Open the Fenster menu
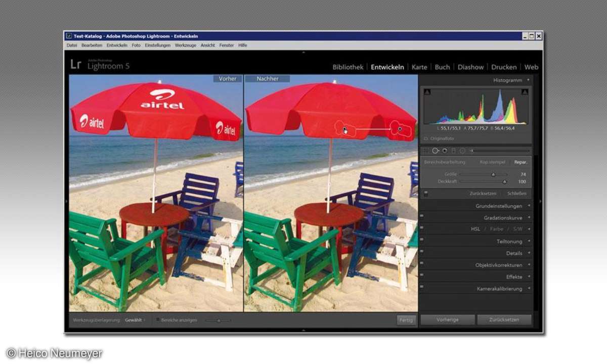 [227, 45]
